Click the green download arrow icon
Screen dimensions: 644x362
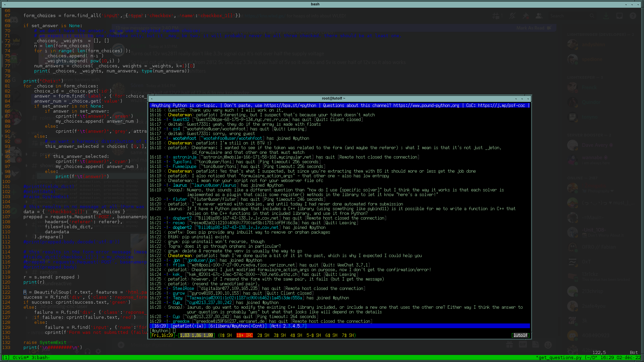click(606, 16)
